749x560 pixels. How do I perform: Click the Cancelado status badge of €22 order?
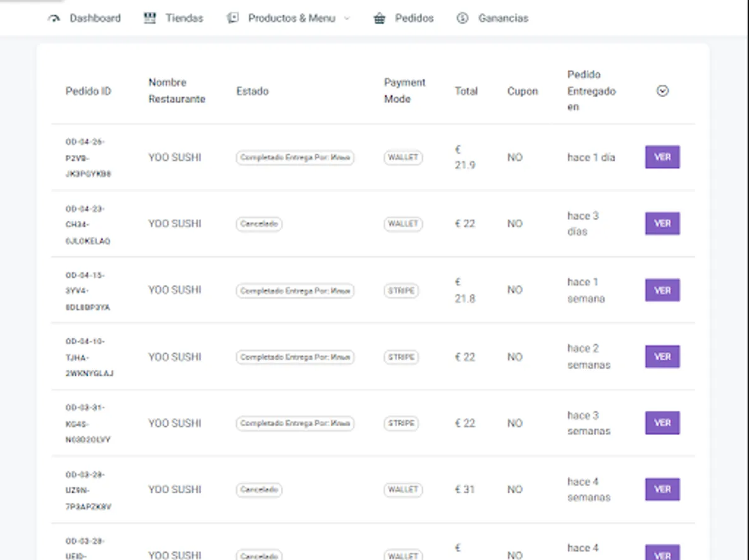(x=259, y=224)
